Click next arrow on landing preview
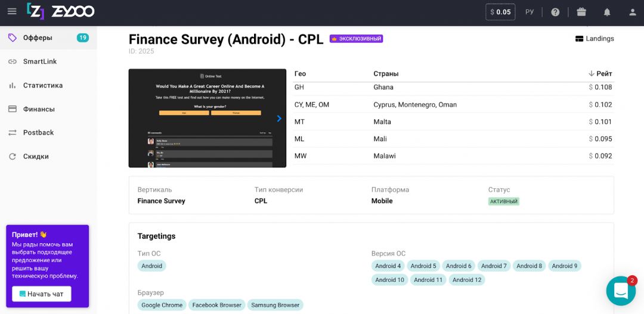The image size is (644, 314). pyautogui.click(x=279, y=119)
